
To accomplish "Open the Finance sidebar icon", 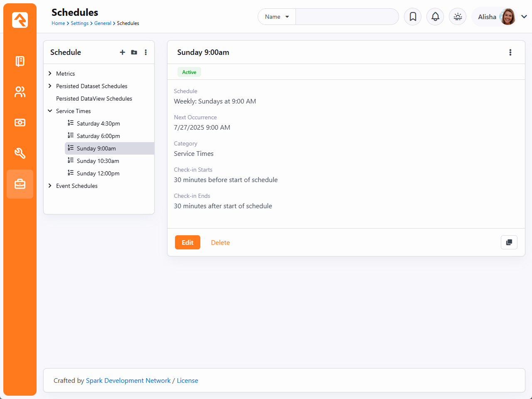I will 20,123.
